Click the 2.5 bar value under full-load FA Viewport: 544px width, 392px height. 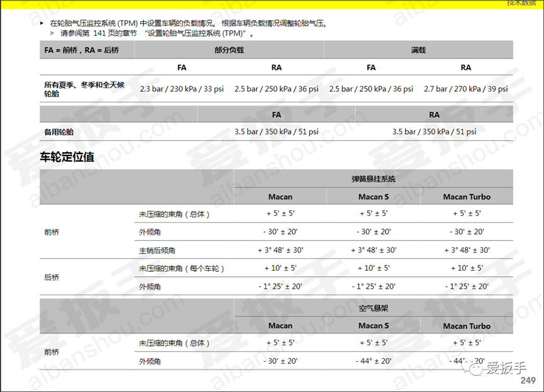pyautogui.click(x=371, y=89)
